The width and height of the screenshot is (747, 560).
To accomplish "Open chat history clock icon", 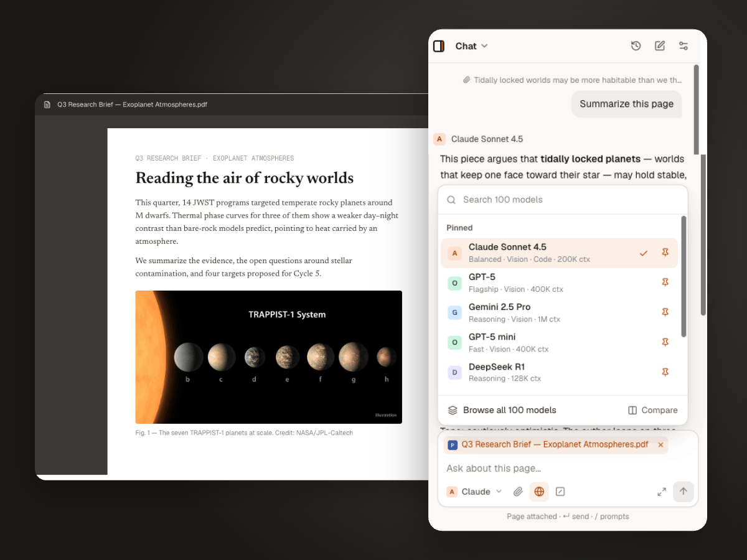I will (x=636, y=46).
